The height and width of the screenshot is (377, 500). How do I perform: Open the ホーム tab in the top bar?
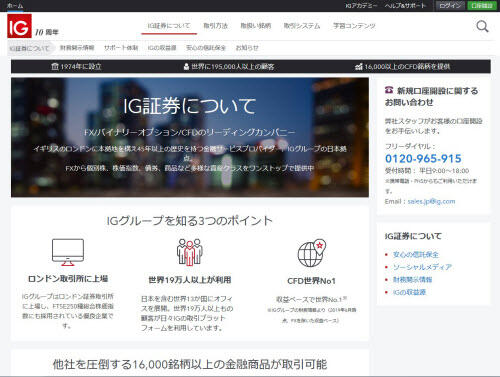click(x=15, y=6)
